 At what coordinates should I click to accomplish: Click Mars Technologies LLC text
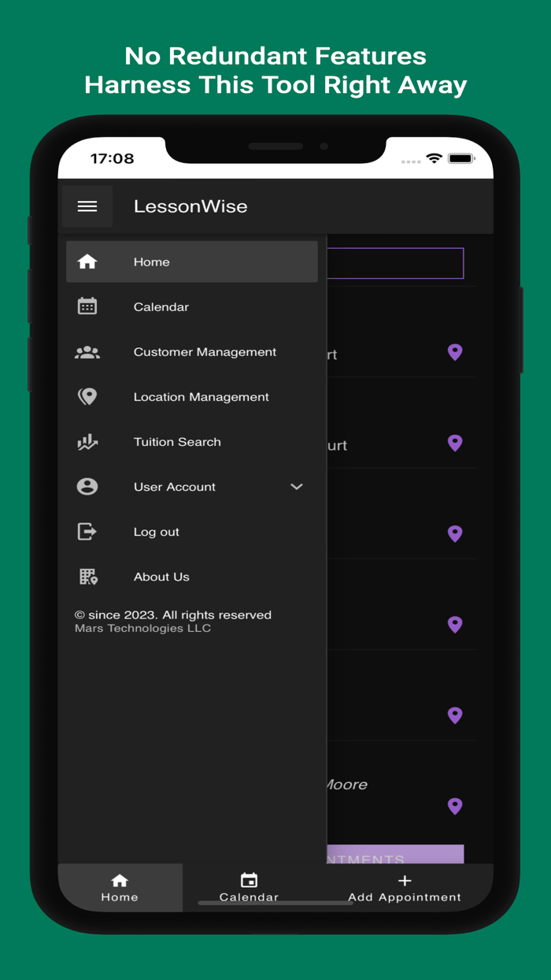coord(142,629)
